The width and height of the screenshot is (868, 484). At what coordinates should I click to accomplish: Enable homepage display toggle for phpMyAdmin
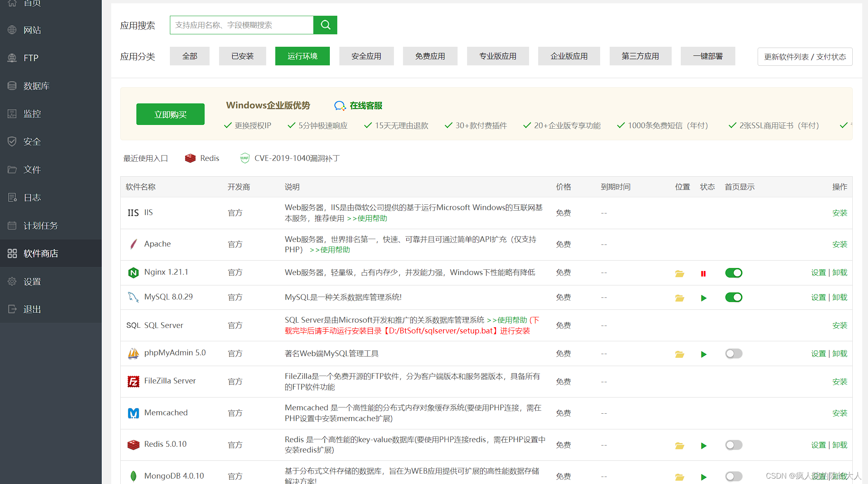pyautogui.click(x=734, y=354)
